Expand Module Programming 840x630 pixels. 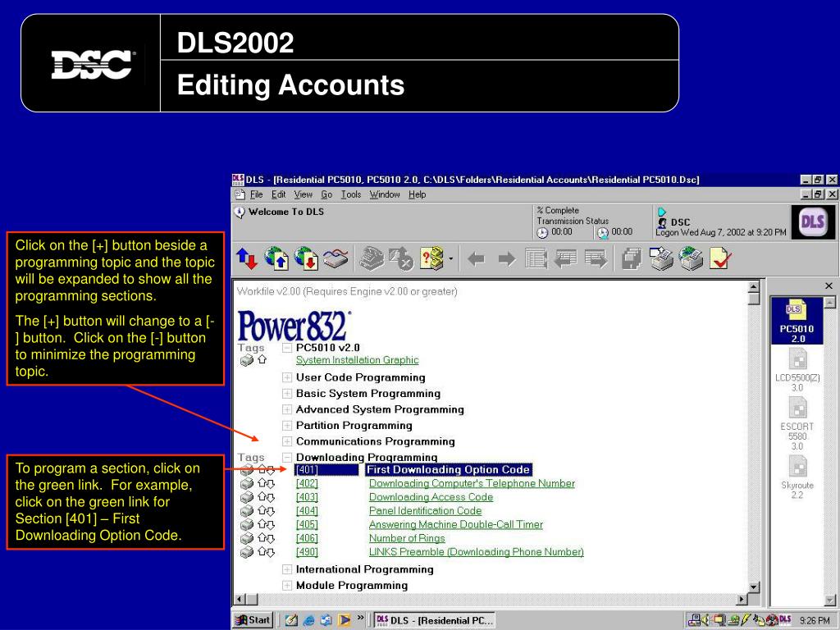coord(287,586)
